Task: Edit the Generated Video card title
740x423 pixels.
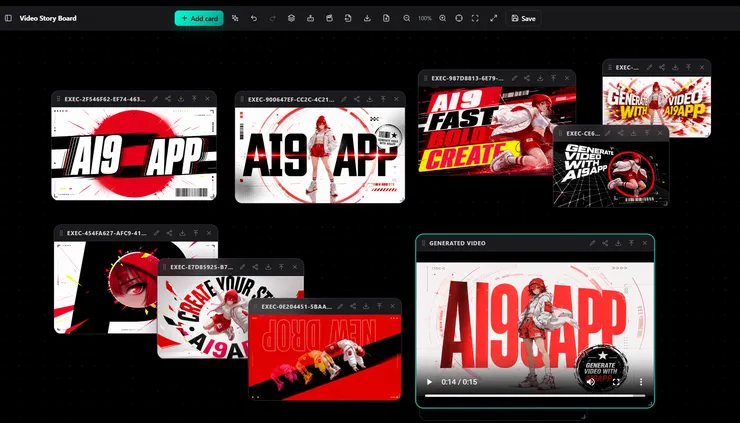Action: (x=592, y=243)
